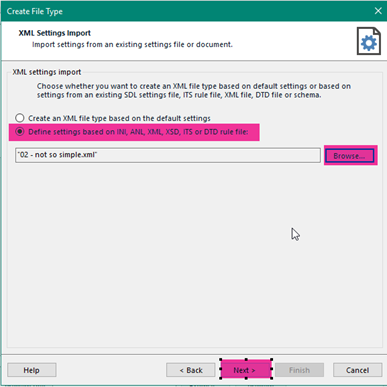This screenshot has width=387, height=387.
Task: Click the Cancel button
Action: click(x=357, y=370)
